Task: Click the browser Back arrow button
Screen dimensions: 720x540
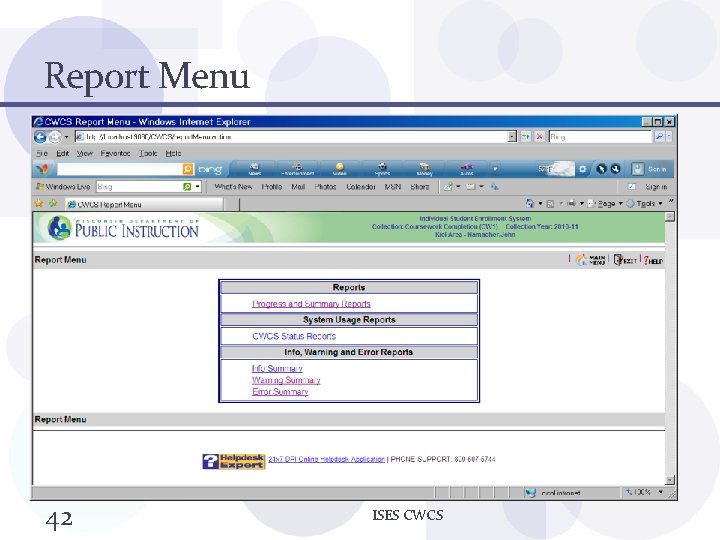Action: point(40,137)
